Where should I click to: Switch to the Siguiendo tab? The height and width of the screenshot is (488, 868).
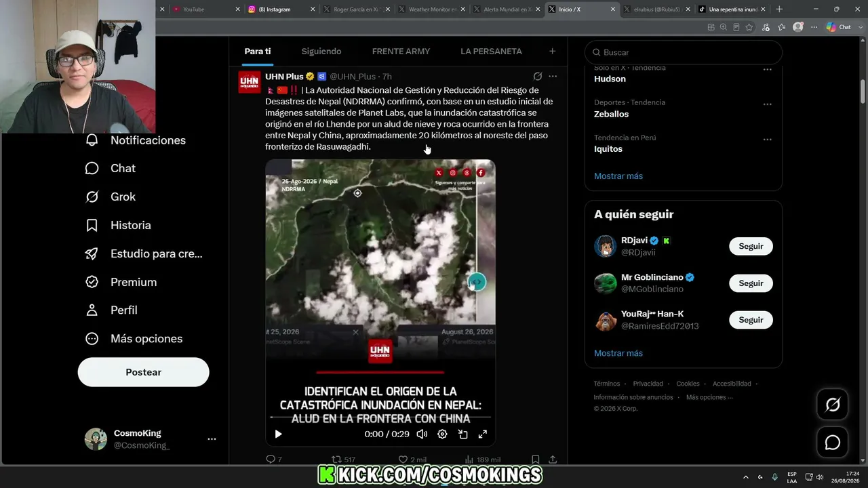pos(321,52)
